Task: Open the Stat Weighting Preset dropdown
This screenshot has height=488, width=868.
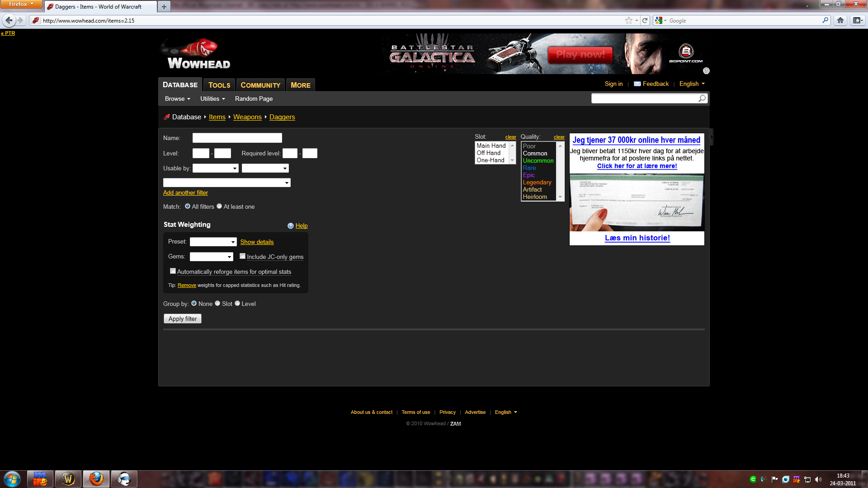Action: (213, 242)
